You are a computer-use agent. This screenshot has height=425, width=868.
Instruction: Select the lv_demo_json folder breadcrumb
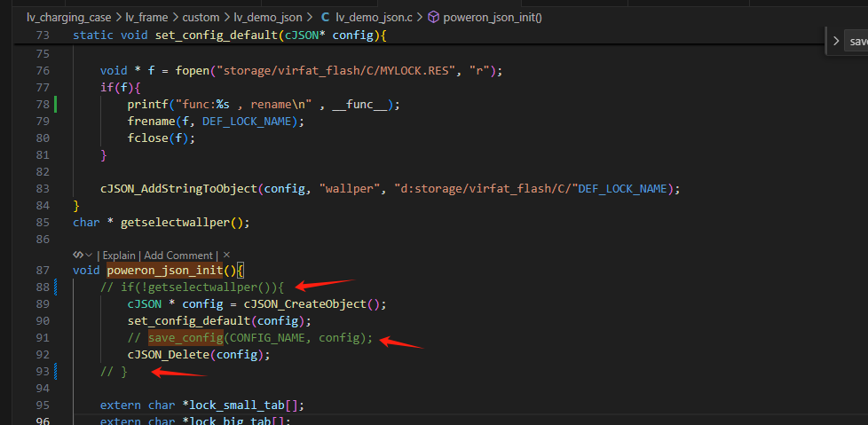(268, 17)
